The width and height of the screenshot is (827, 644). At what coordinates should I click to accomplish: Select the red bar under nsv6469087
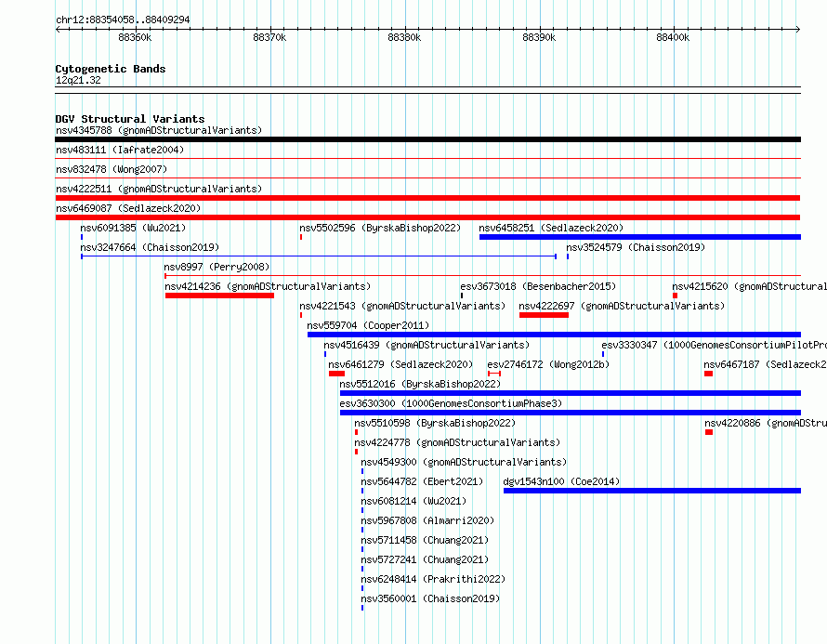pos(427,217)
